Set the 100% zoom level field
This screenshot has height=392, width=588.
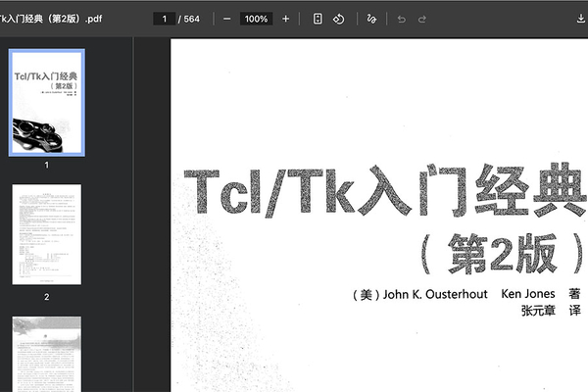pos(256,19)
